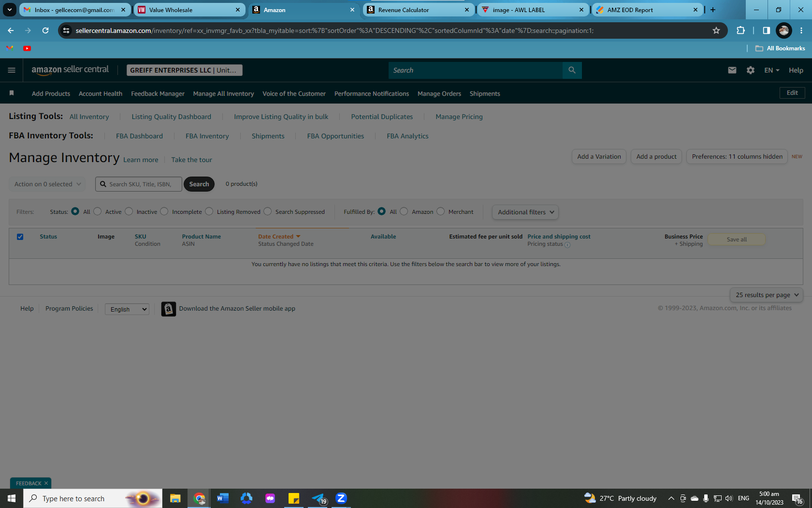Open the Action on 0 selected dropdown
This screenshot has width=812, height=508.
click(x=47, y=184)
